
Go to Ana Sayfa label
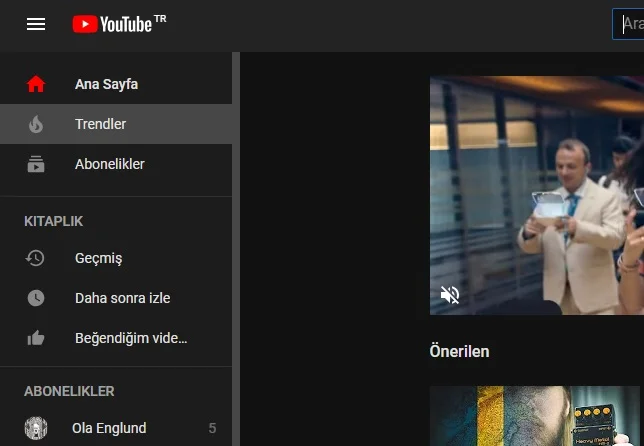pyautogui.click(x=106, y=84)
